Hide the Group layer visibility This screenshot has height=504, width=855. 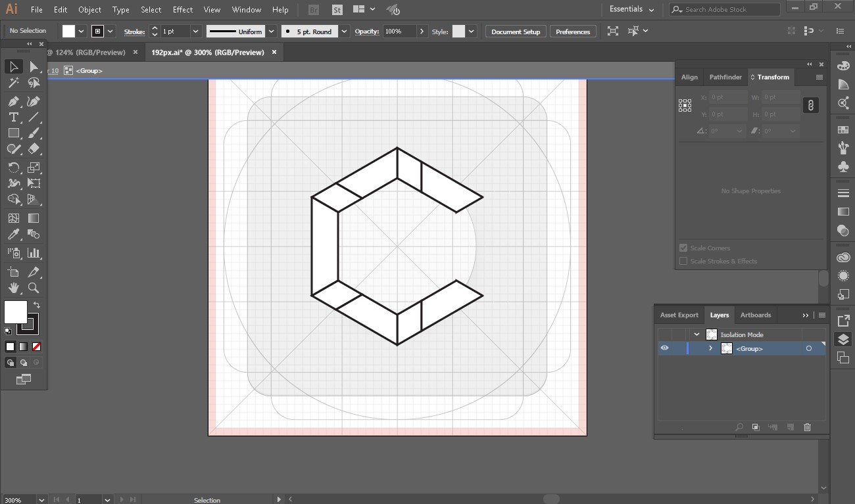click(664, 348)
